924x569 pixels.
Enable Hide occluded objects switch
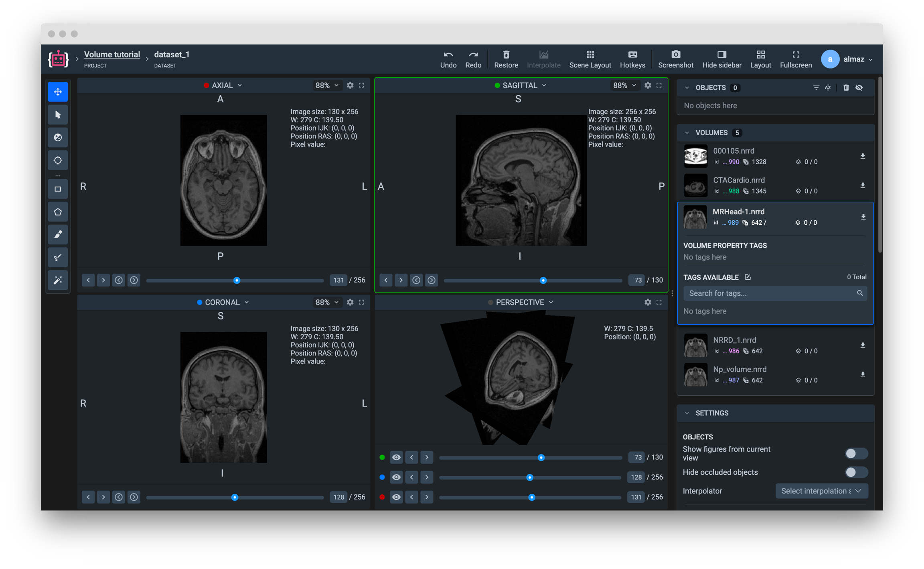pos(856,472)
